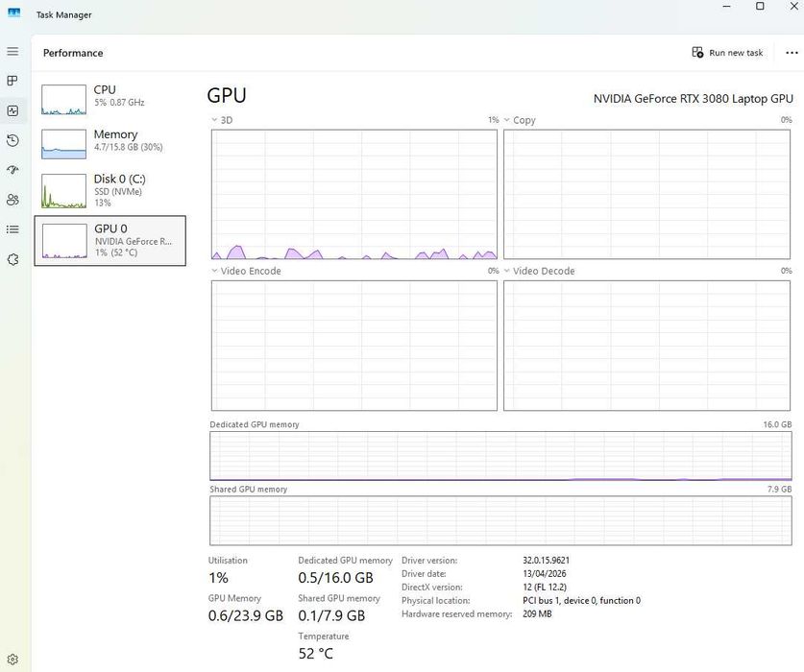Open the App history page icon

(x=12, y=140)
